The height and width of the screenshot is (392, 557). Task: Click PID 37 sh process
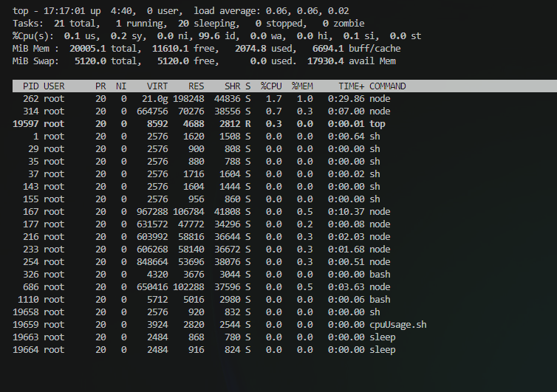pyautogui.click(x=33, y=174)
